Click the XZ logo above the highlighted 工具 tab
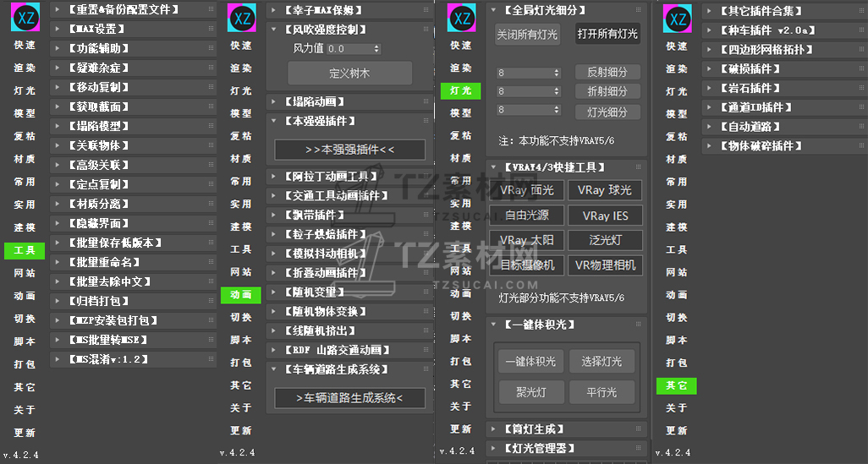868x464 pixels. 25,17
